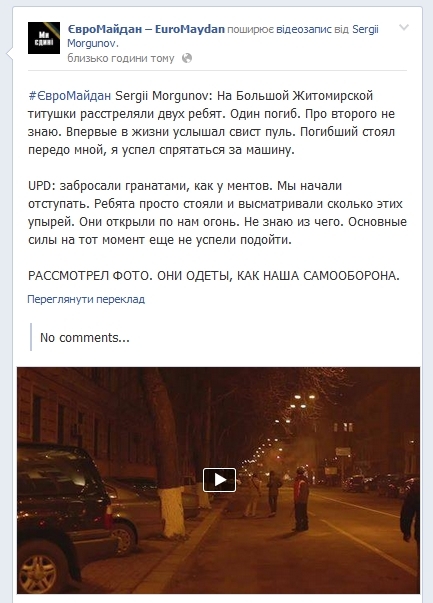Viewport: 433px width, 603px height.
Task: Play the video with the play button
Action: coord(220,480)
